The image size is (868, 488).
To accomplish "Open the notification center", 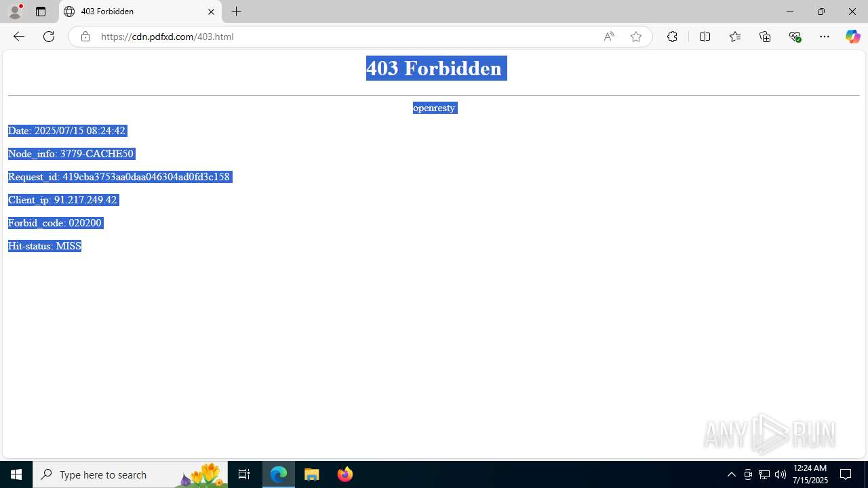I will pyautogui.click(x=846, y=474).
